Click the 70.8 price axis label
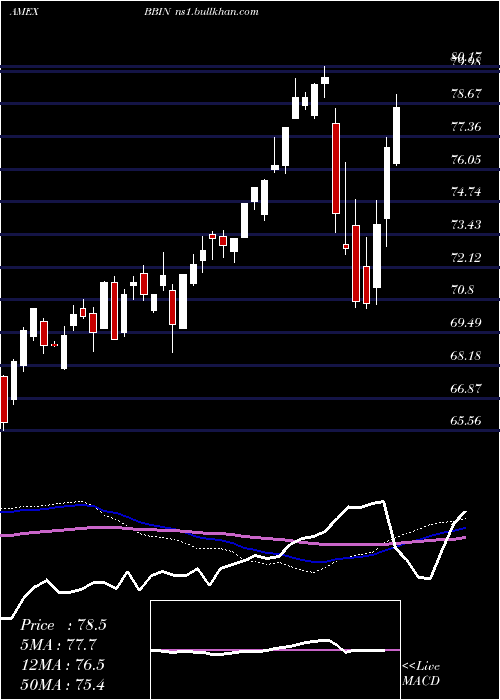Image resolution: width=500 pixels, height=700 pixels. click(x=462, y=290)
